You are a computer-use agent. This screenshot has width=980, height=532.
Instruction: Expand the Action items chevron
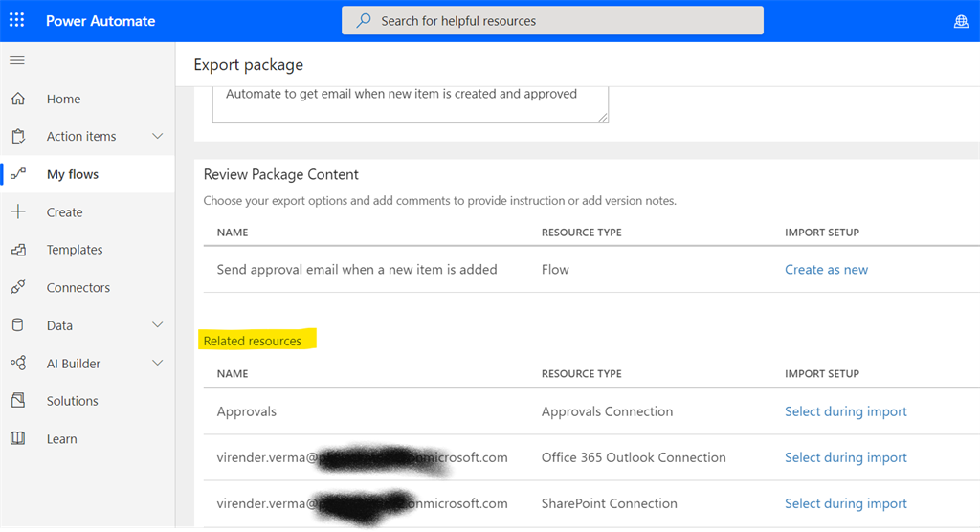[158, 136]
